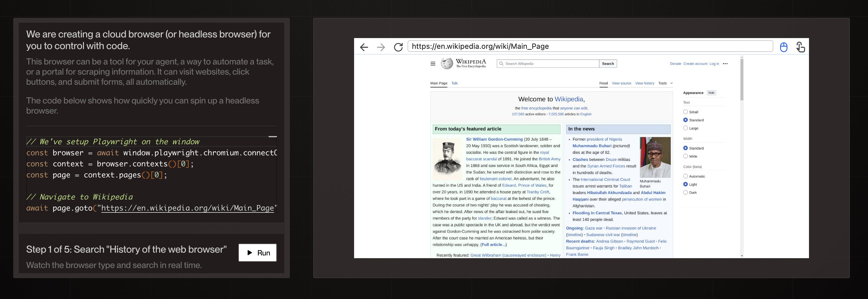Image resolution: width=868 pixels, height=299 pixels.
Task: Click the Log in link
Action: coord(714,64)
